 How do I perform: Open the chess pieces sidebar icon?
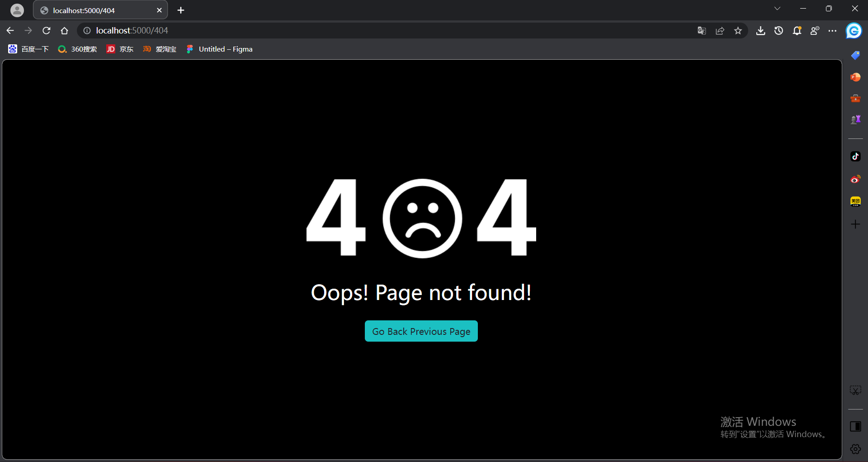pyautogui.click(x=855, y=119)
